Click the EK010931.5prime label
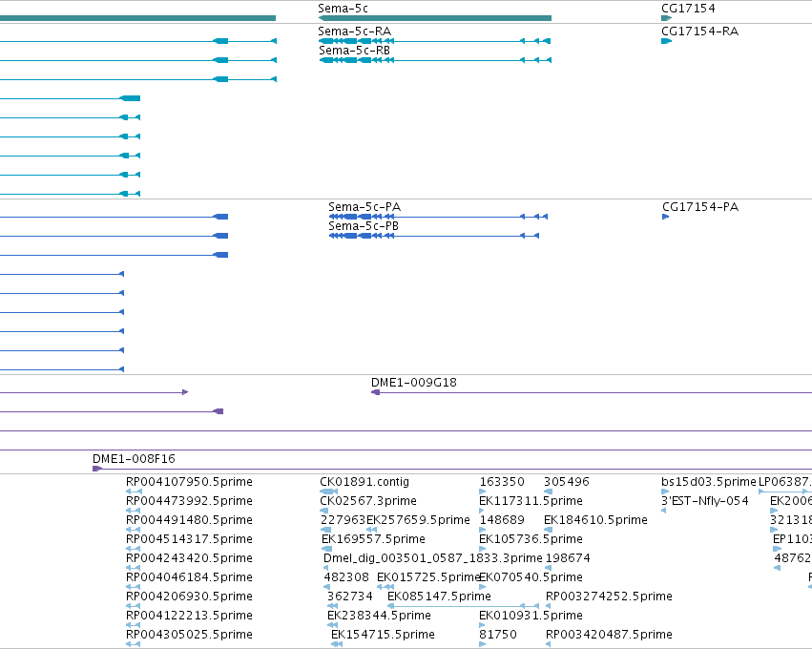The image size is (812, 649). tap(531, 616)
